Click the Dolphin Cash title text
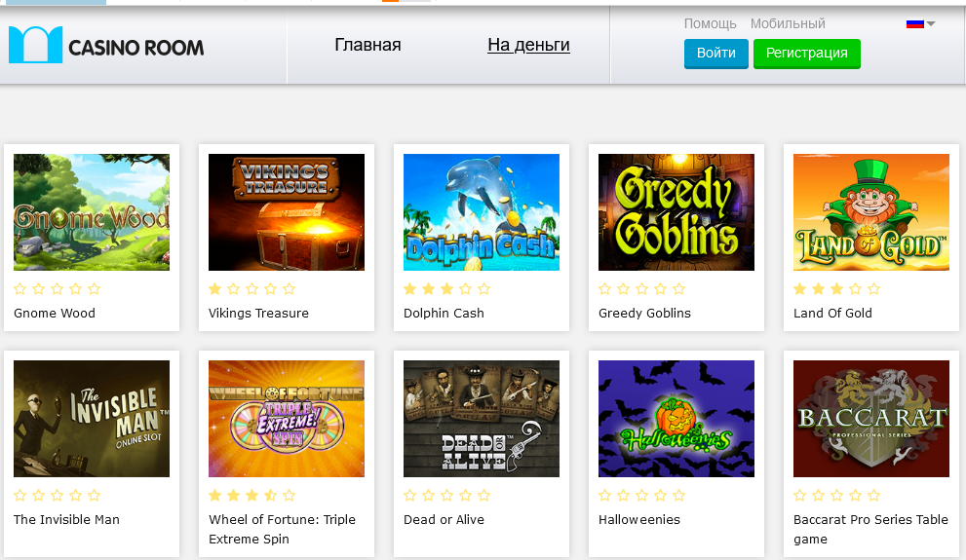The height and width of the screenshot is (560, 966). click(x=444, y=314)
